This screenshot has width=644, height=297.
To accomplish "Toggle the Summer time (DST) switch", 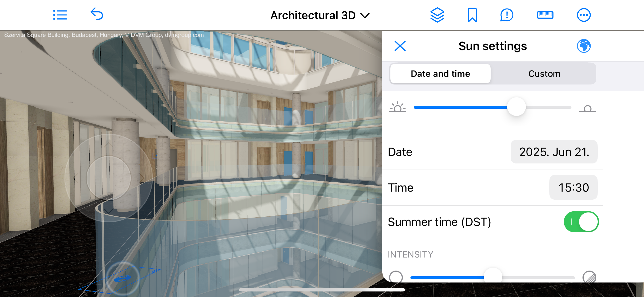I will pyautogui.click(x=581, y=222).
